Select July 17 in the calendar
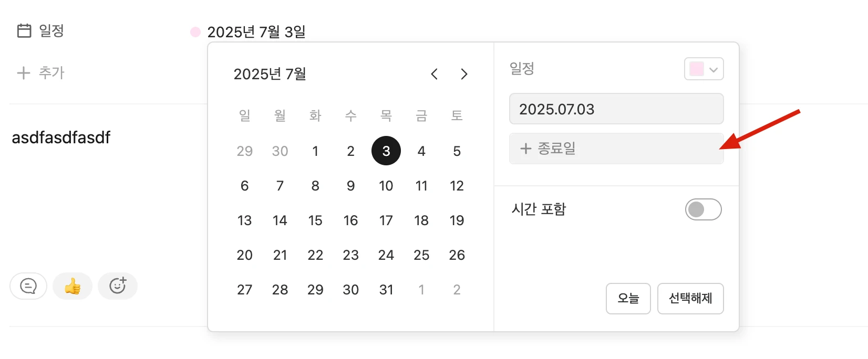This screenshot has width=868, height=359. pos(386,220)
